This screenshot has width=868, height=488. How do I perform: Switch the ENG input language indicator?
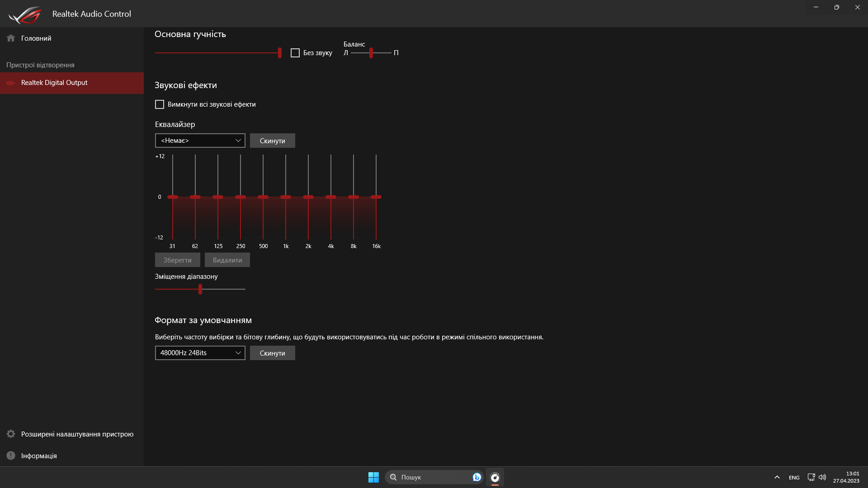click(794, 478)
